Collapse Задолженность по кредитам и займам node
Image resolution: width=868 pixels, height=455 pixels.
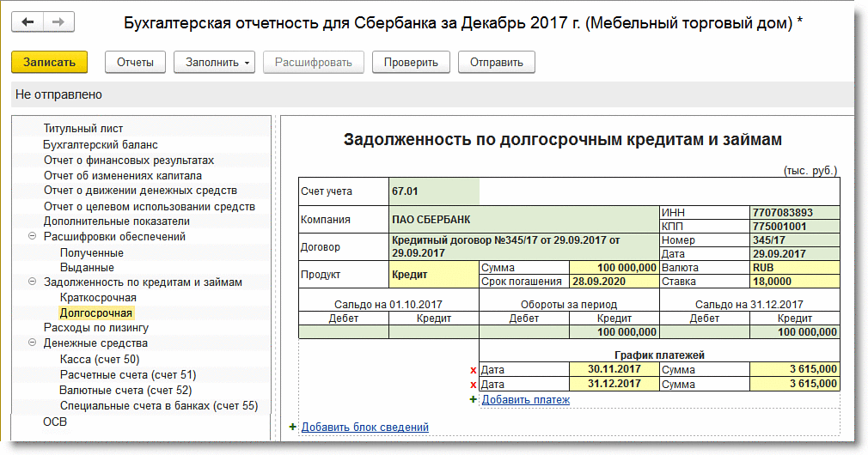click(x=33, y=282)
